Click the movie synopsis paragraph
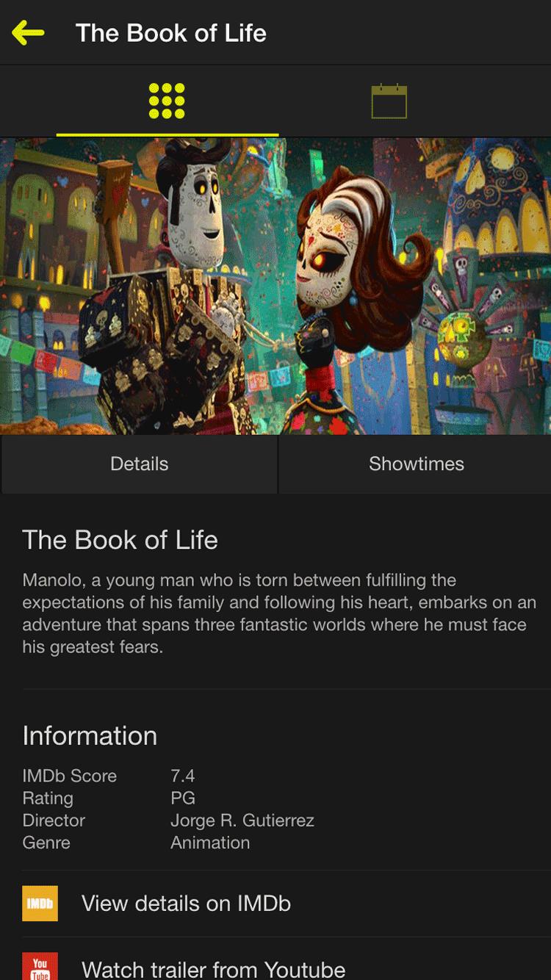This screenshot has height=980, width=551. [274, 613]
